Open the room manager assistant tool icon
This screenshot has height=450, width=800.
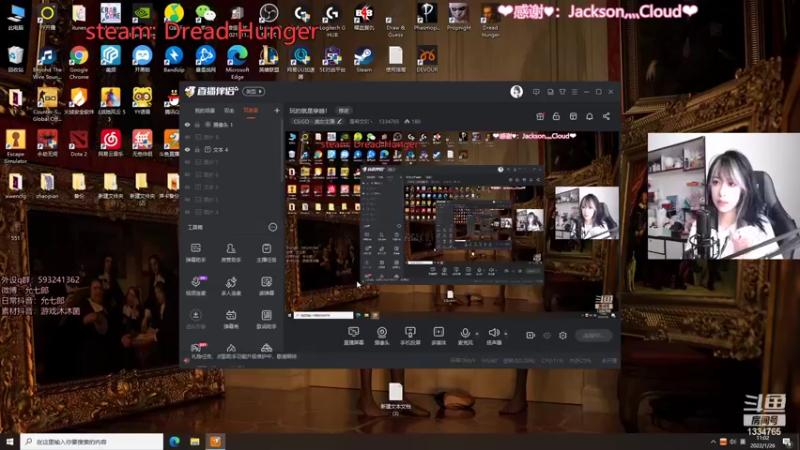231,253
